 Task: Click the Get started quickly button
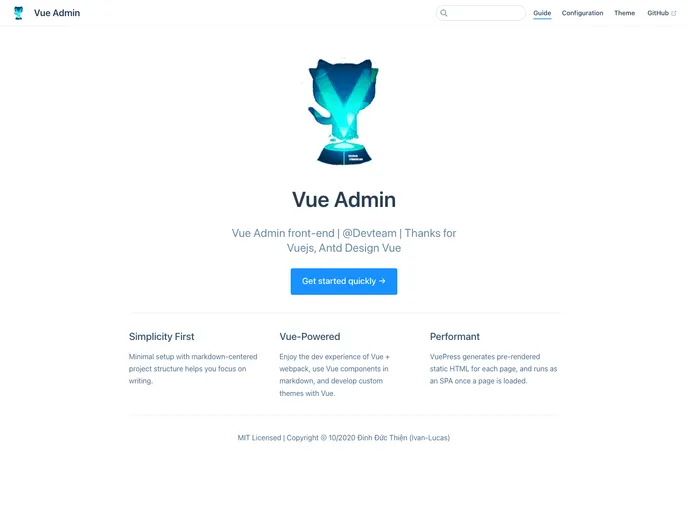[x=344, y=281]
